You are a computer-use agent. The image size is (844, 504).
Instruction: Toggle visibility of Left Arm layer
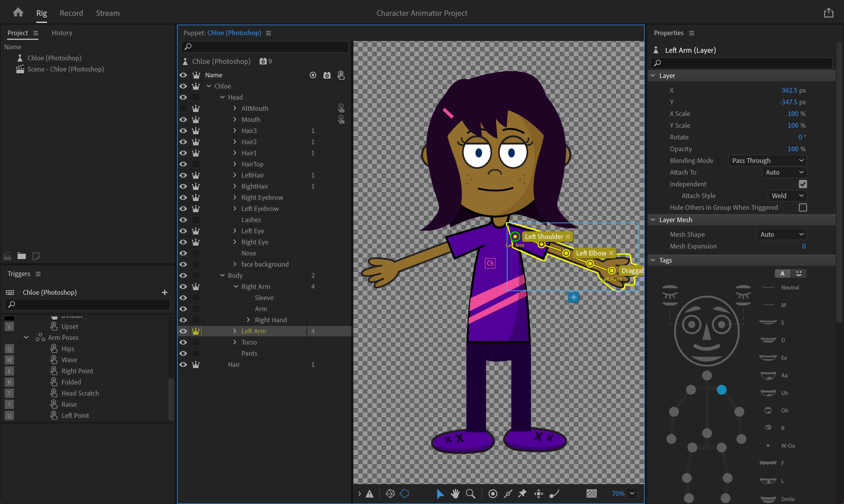point(183,331)
